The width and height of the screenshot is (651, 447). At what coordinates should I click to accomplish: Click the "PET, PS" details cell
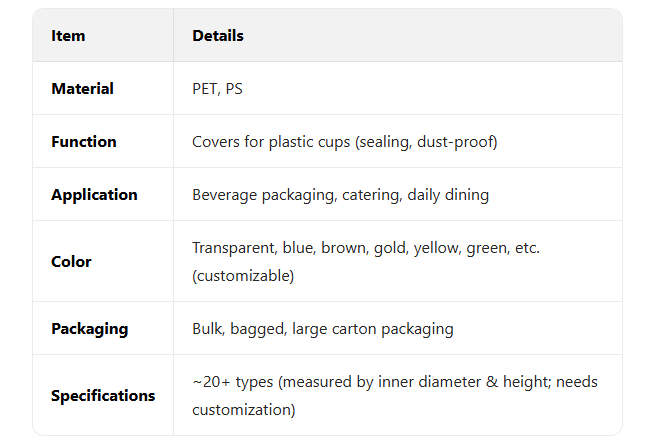click(217, 89)
